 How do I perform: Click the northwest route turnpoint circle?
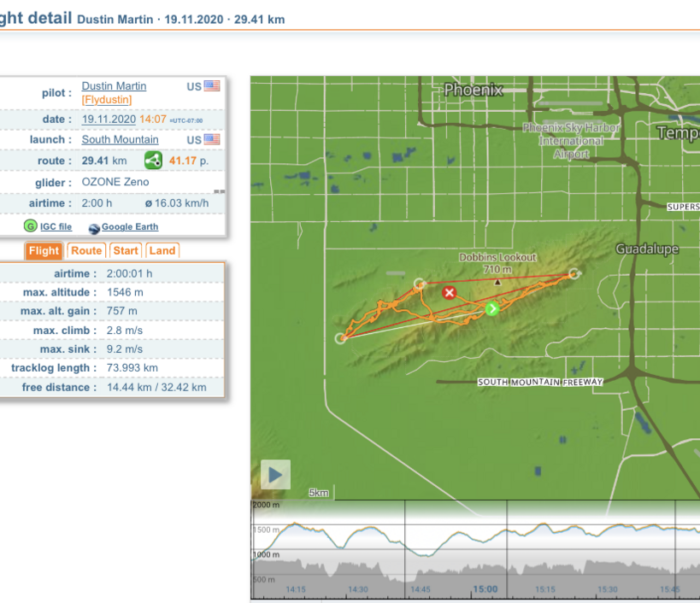(x=419, y=284)
